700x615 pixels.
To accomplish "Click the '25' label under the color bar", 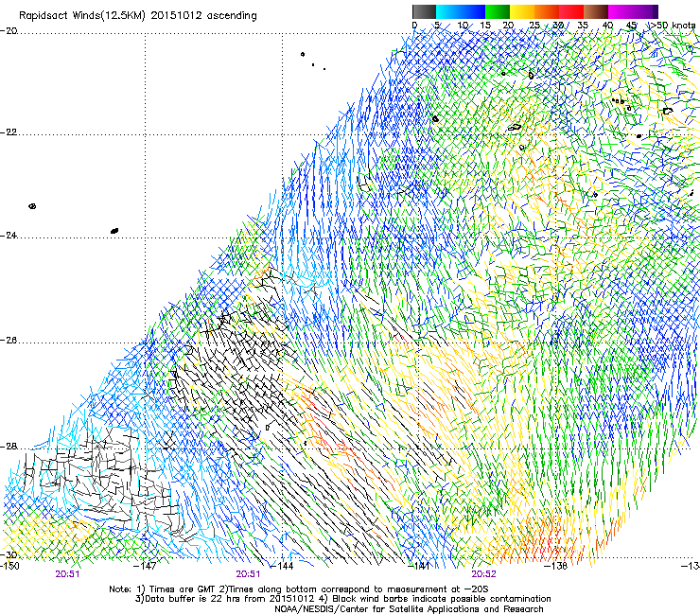I will (534, 25).
